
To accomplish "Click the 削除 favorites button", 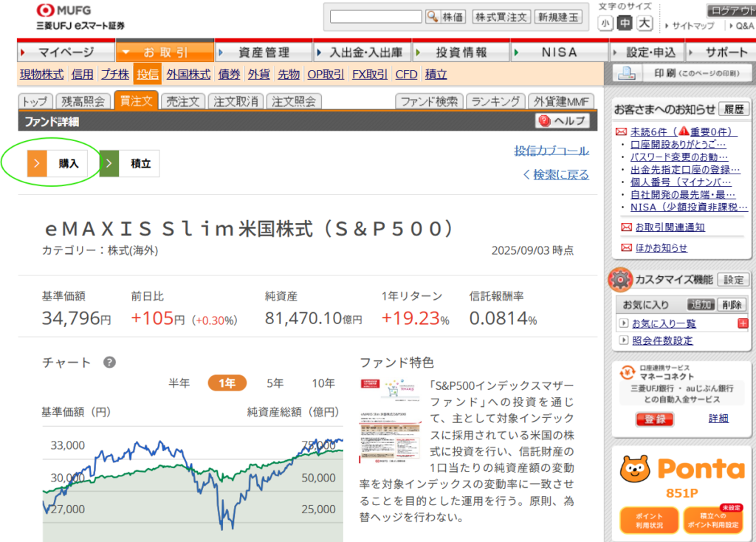I will pos(732,304).
